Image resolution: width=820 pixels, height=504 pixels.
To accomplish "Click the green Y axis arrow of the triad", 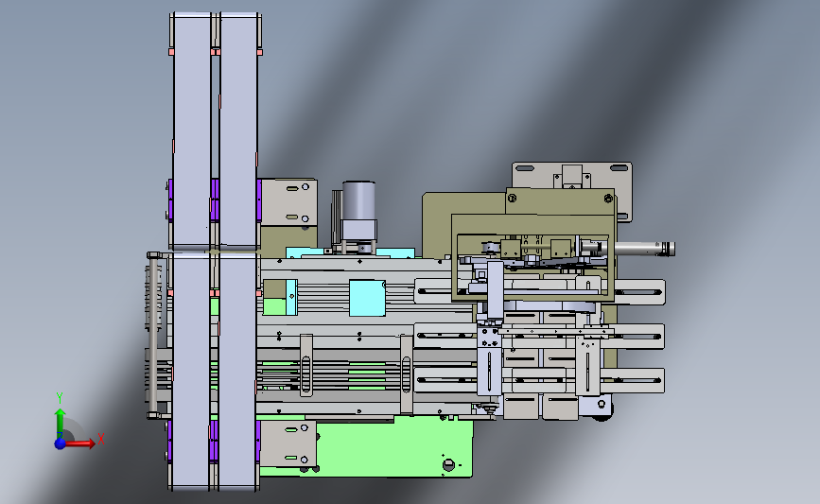I will tap(61, 424).
